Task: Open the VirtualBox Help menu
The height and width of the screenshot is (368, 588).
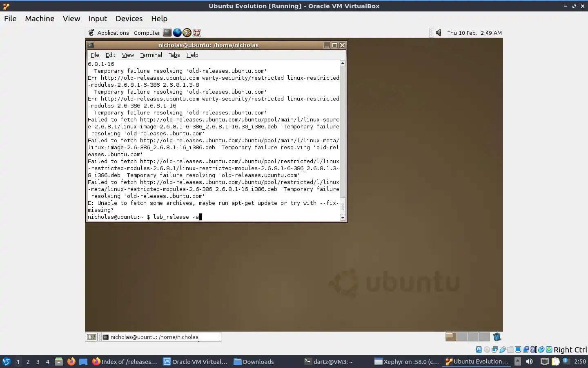Action: [x=159, y=18]
